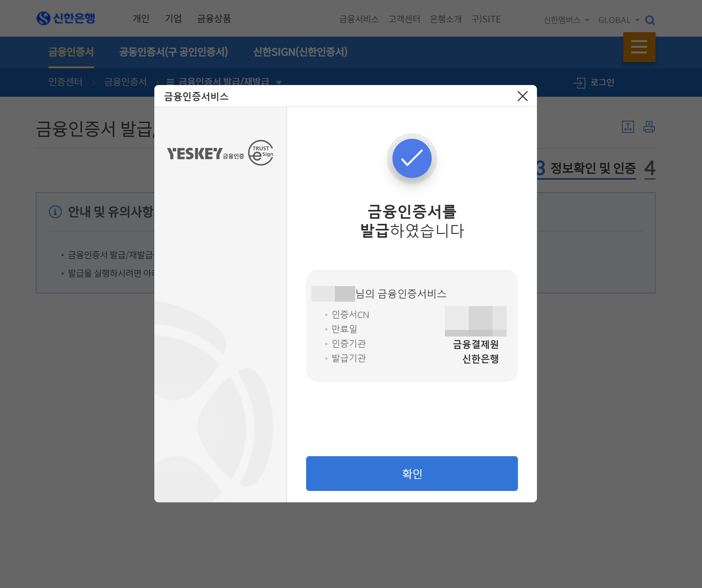The image size is (702, 588).
Task: Click the YESKEY 금융인증 logo
Action: 205,154
